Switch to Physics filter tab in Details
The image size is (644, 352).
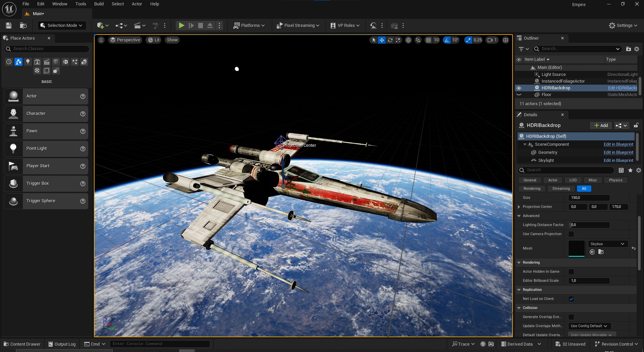[x=615, y=180]
